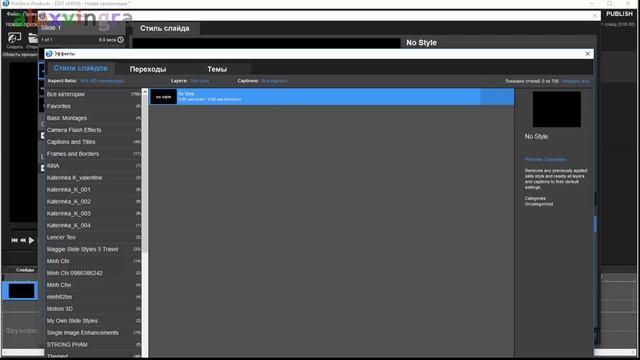Screen dimensions: 640x360
Task: Click the Слайды tab above the slide list
Action: click(25, 270)
